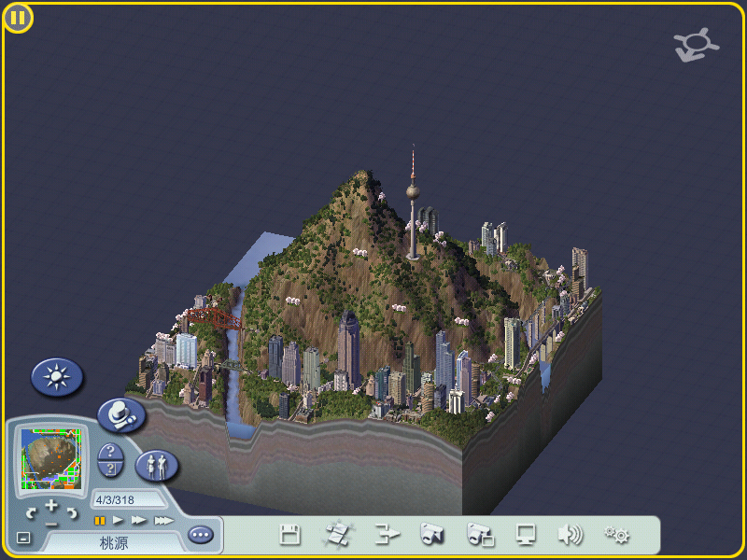The height and width of the screenshot is (560, 747).
Task: Open the options menu with three-dots button
Action: click(201, 535)
